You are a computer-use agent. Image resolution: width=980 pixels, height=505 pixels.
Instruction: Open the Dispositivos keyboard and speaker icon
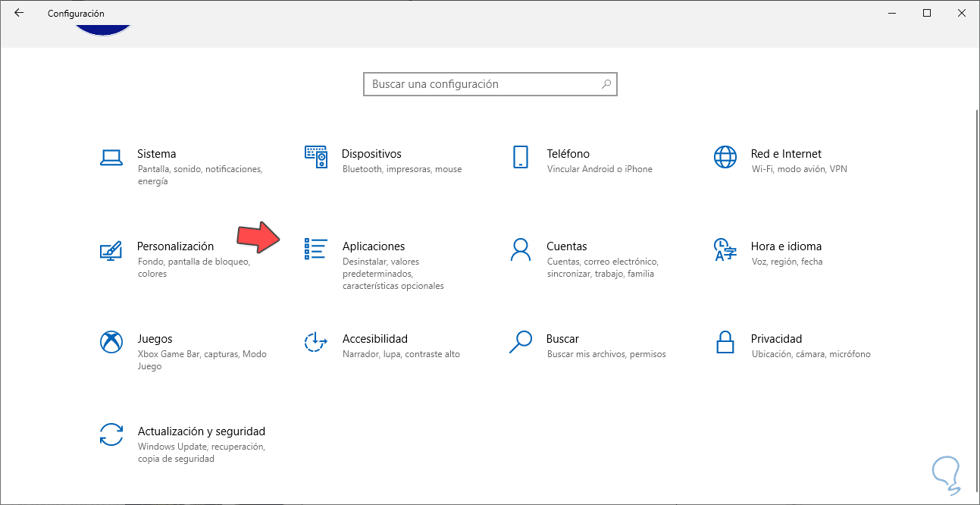pyautogui.click(x=315, y=157)
